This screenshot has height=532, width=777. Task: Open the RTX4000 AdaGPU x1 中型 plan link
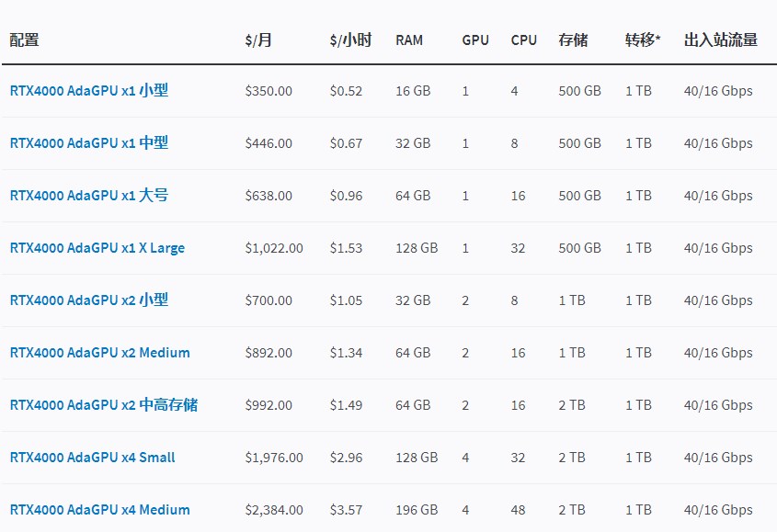point(89,143)
